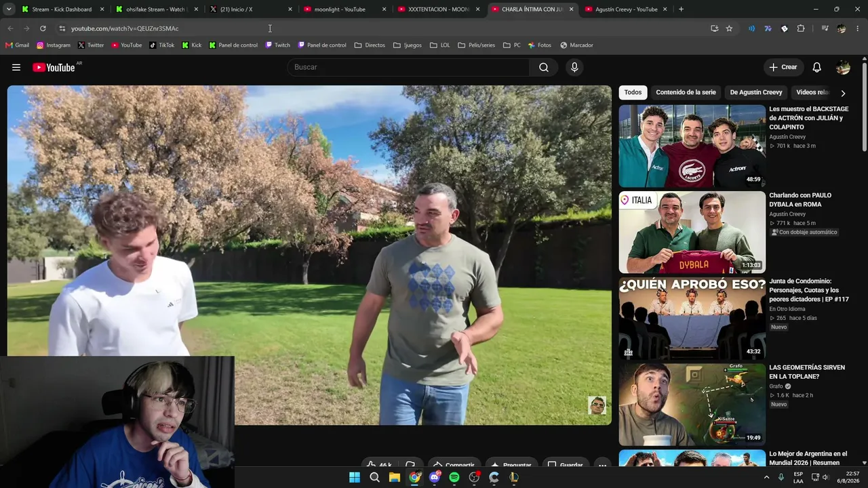The width and height of the screenshot is (868, 488).
Task: Switch to moonlight - YouTube tab
Action: (x=344, y=9)
